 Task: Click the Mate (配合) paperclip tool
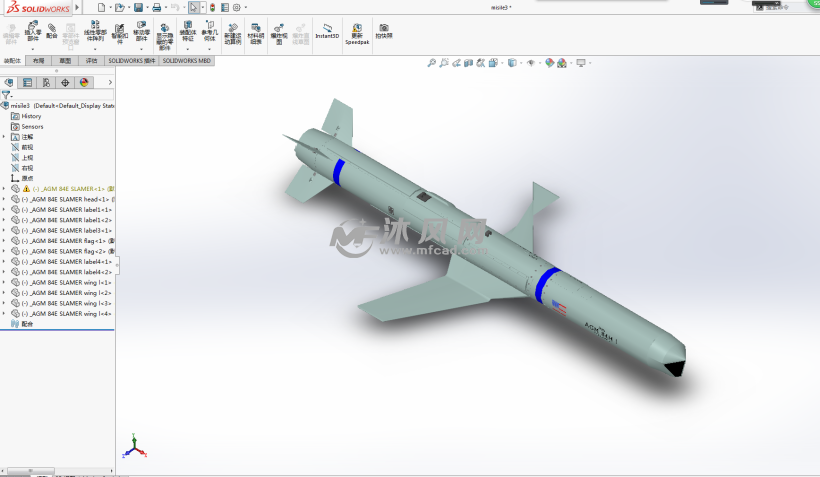(x=52, y=31)
